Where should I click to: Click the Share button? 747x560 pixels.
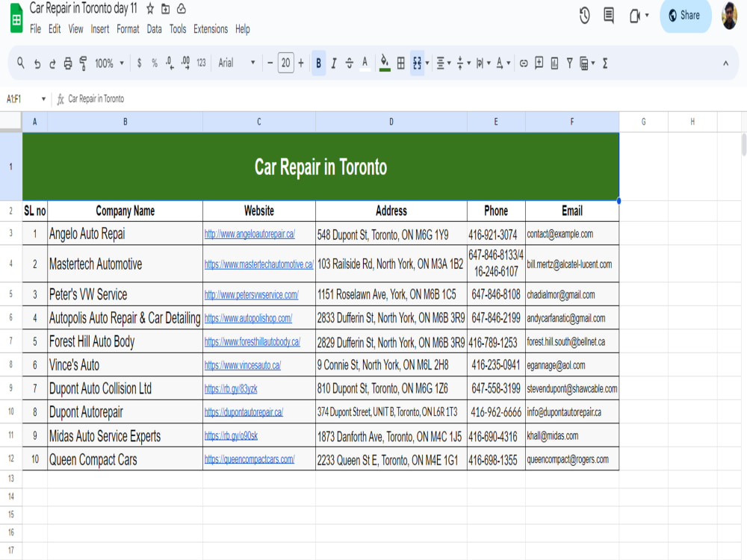tap(685, 15)
